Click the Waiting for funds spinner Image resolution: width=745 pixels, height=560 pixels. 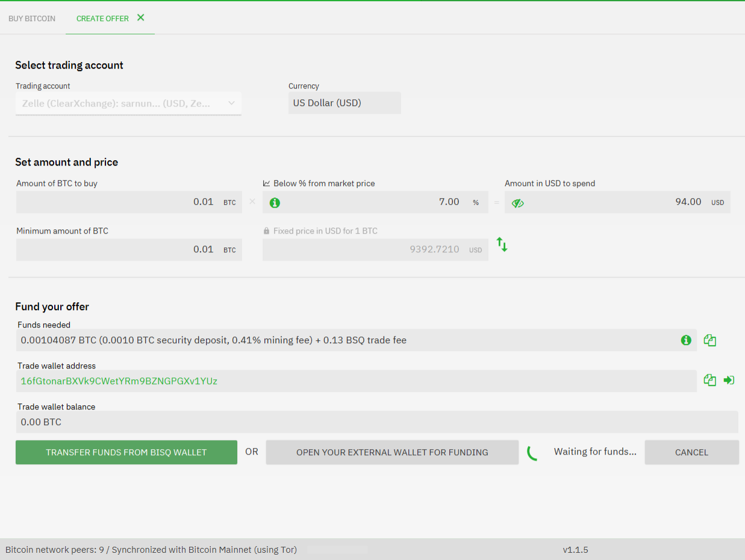[x=532, y=453]
